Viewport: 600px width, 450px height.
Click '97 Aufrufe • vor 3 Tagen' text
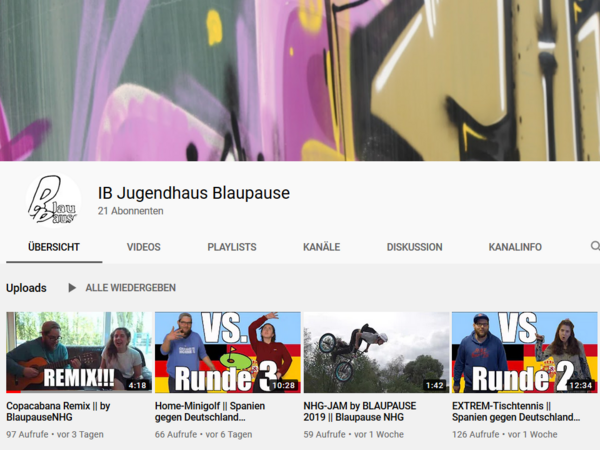coord(55,434)
